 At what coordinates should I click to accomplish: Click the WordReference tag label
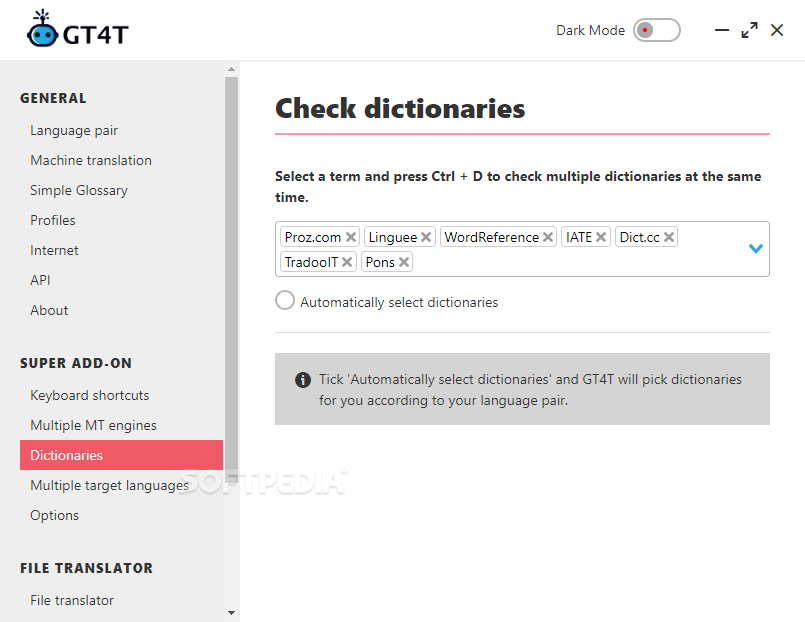coord(491,237)
